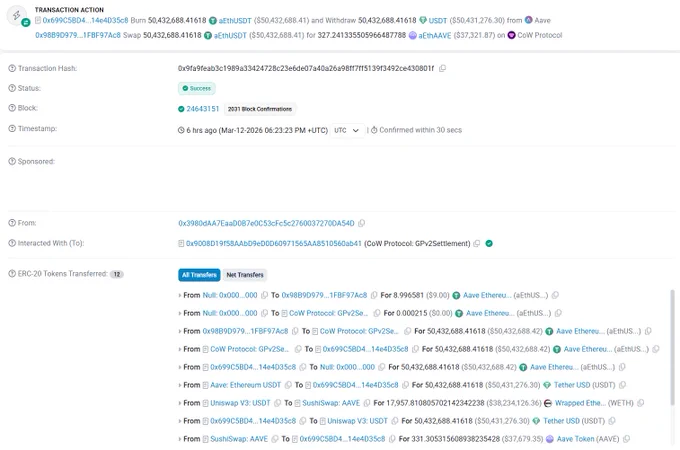
Task: Click the help icon beside Block
Action: coord(12,108)
